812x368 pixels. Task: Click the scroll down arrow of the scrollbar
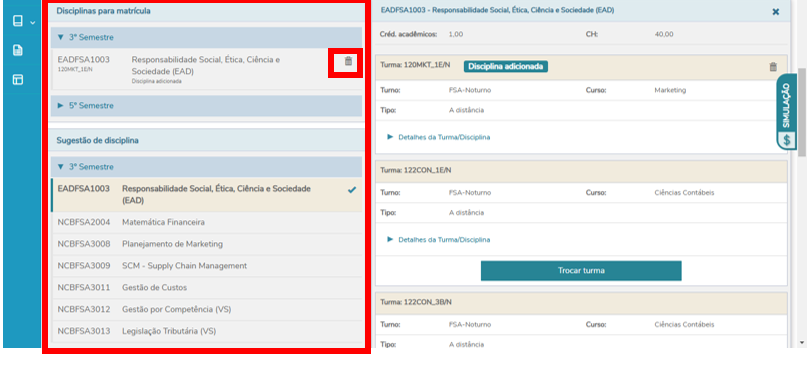point(803,343)
